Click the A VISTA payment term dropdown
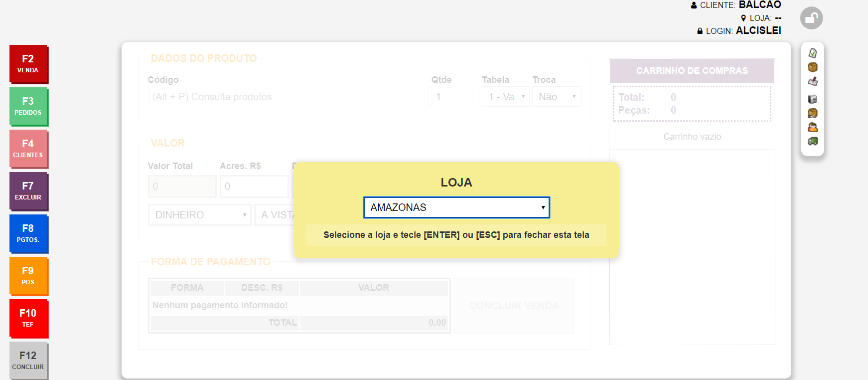The height and width of the screenshot is (380, 868). pos(275,215)
